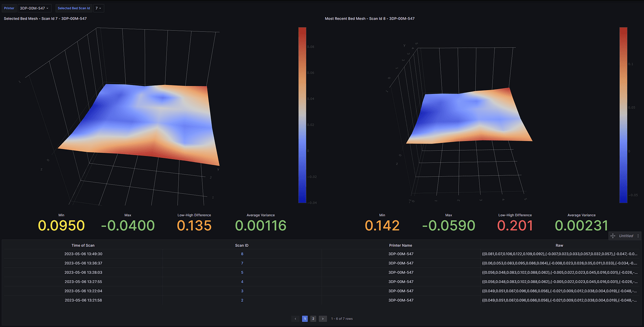The width and height of the screenshot is (644, 327).
Task: Click the time cell 2023-05-06 13:22:04
Action: pos(83,291)
